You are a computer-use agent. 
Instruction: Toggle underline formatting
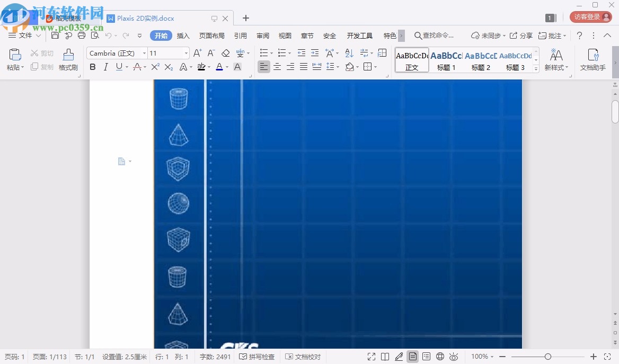point(119,67)
